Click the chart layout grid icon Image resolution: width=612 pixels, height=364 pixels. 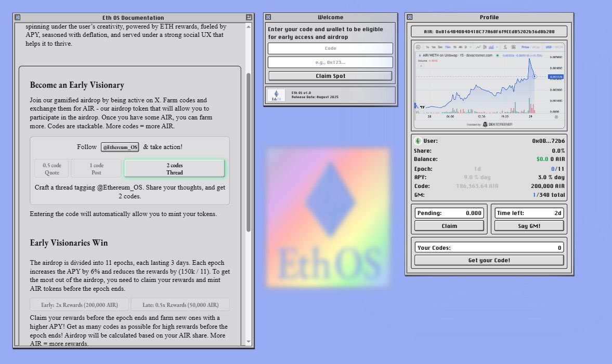click(x=513, y=47)
